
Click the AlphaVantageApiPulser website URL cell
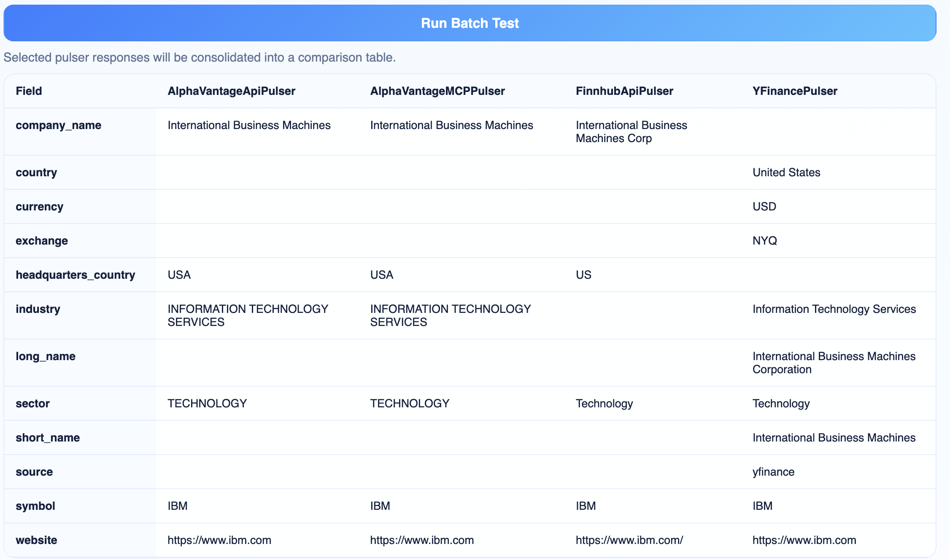219,540
